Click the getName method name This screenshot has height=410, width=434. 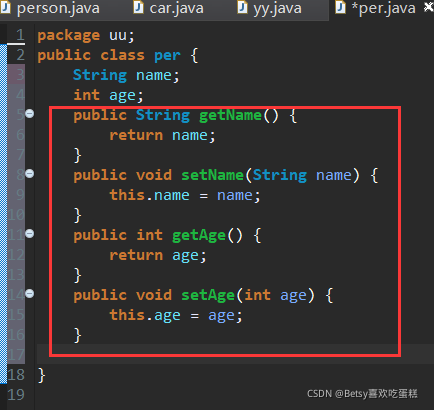[x=230, y=115]
